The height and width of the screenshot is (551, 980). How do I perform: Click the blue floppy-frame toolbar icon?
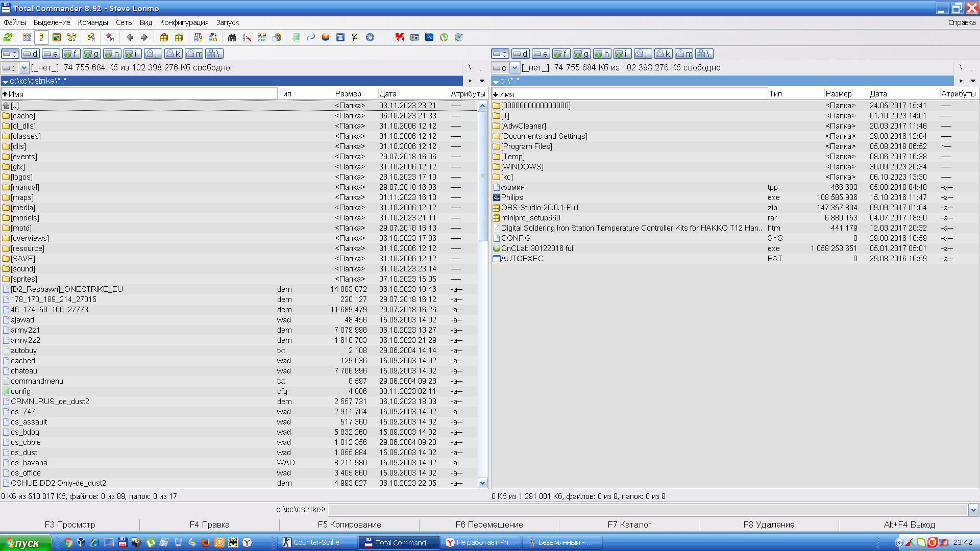tap(340, 37)
